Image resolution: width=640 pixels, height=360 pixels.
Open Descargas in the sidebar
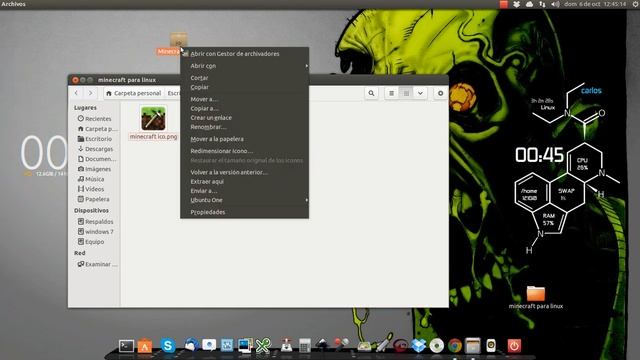pyautogui.click(x=96, y=149)
